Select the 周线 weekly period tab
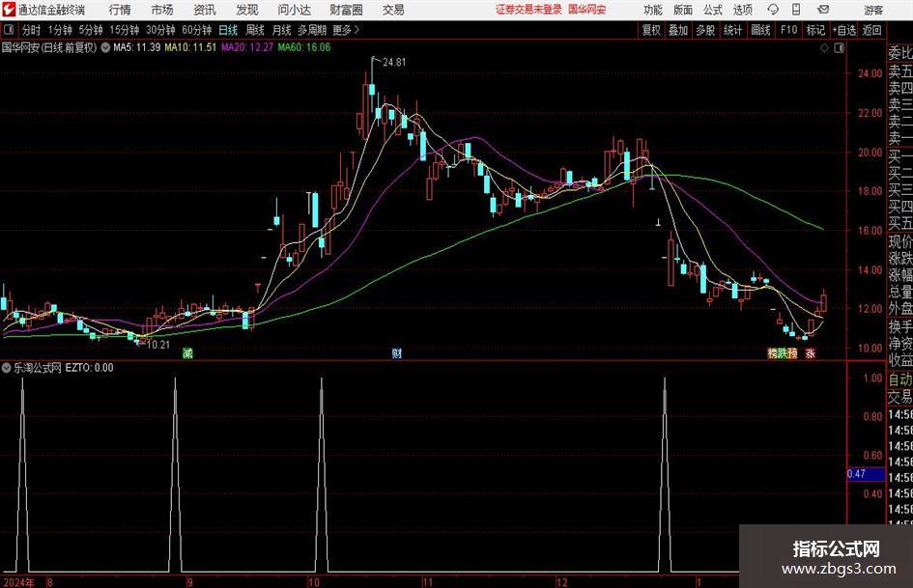This screenshot has height=588, width=913. pyautogui.click(x=254, y=30)
